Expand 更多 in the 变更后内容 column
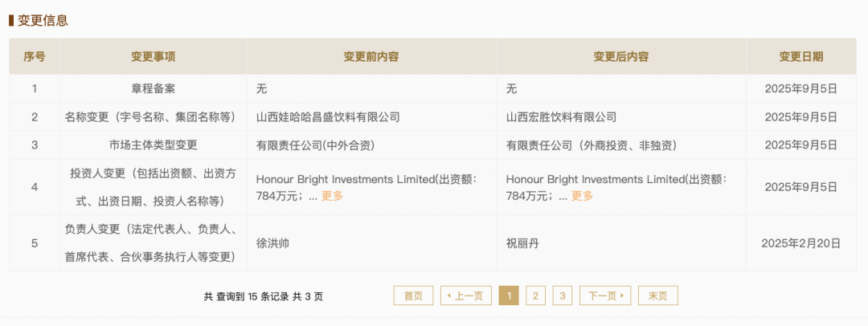The image size is (868, 326). [x=582, y=195]
